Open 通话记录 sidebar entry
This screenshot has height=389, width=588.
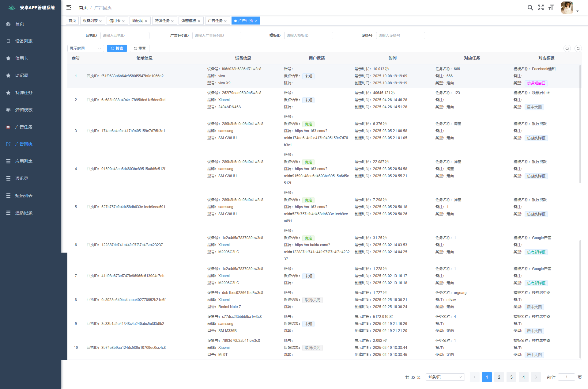(31, 213)
